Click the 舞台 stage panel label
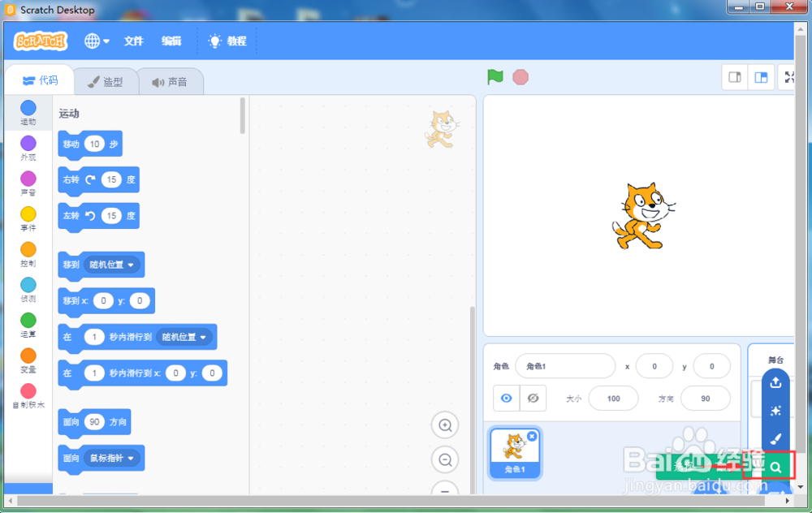812x513 pixels. tap(775, 360)
